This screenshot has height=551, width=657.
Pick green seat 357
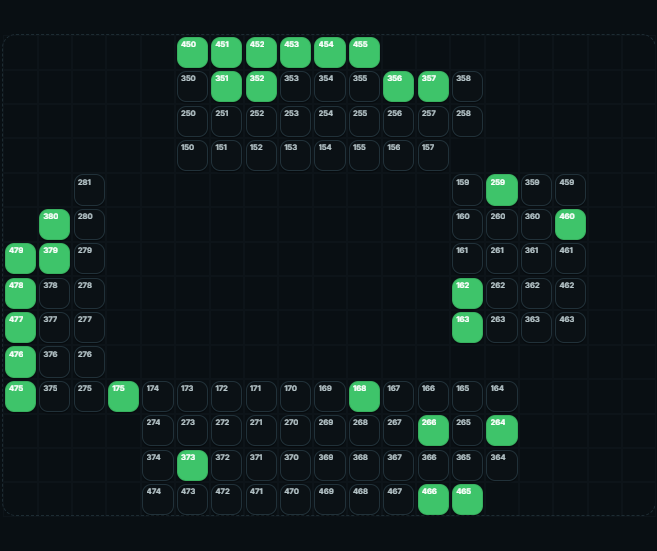(x=433, y=87)
